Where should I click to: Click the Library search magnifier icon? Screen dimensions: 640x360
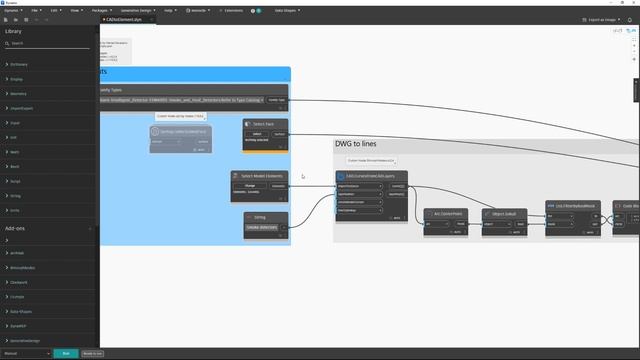[x=7, y=43]
